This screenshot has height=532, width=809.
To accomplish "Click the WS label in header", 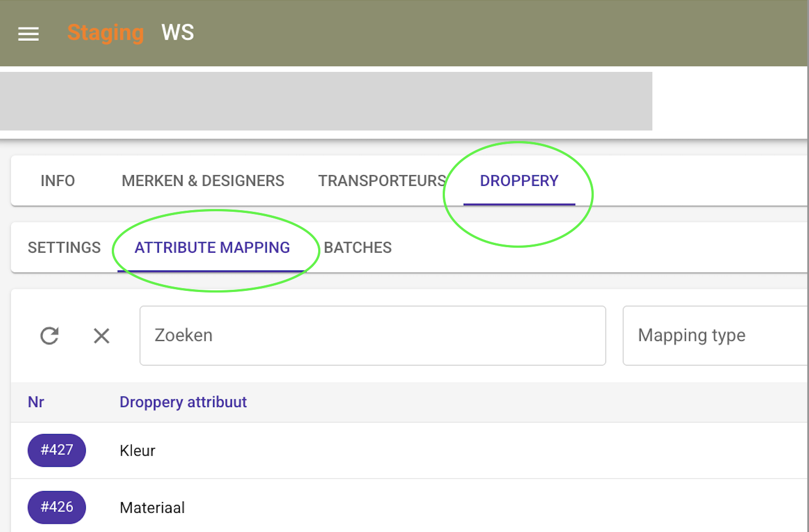I will coord(178,33).
